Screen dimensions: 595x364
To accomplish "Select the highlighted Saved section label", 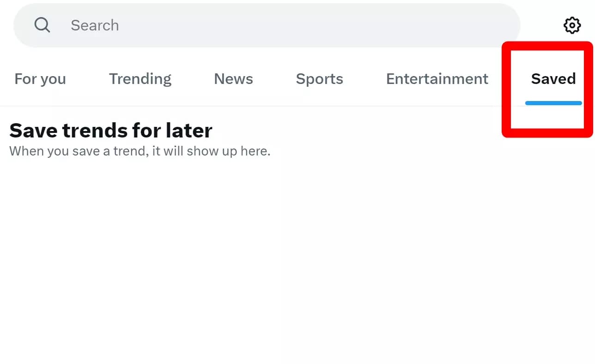I will [553, 79].
